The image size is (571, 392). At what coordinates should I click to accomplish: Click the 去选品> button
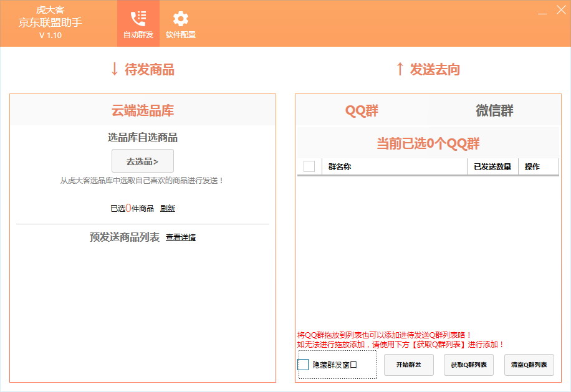click(x=143, y=161)
